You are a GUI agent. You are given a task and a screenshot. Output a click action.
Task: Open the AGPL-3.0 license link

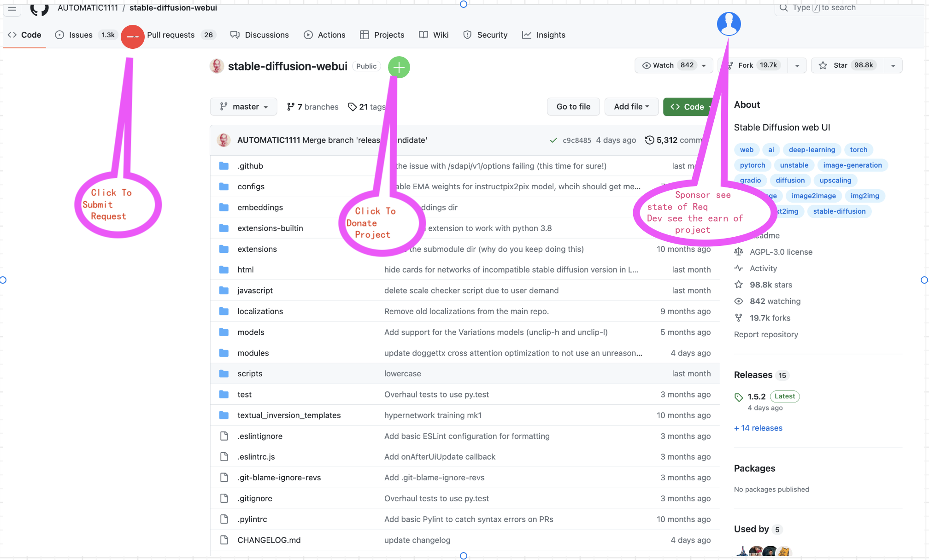pyautogui.click(x=781, y=252)
